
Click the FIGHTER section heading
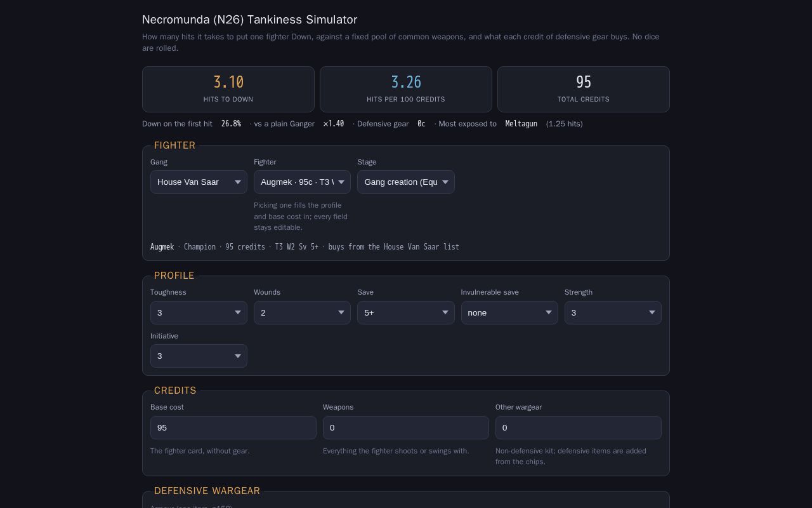point(174,145)
